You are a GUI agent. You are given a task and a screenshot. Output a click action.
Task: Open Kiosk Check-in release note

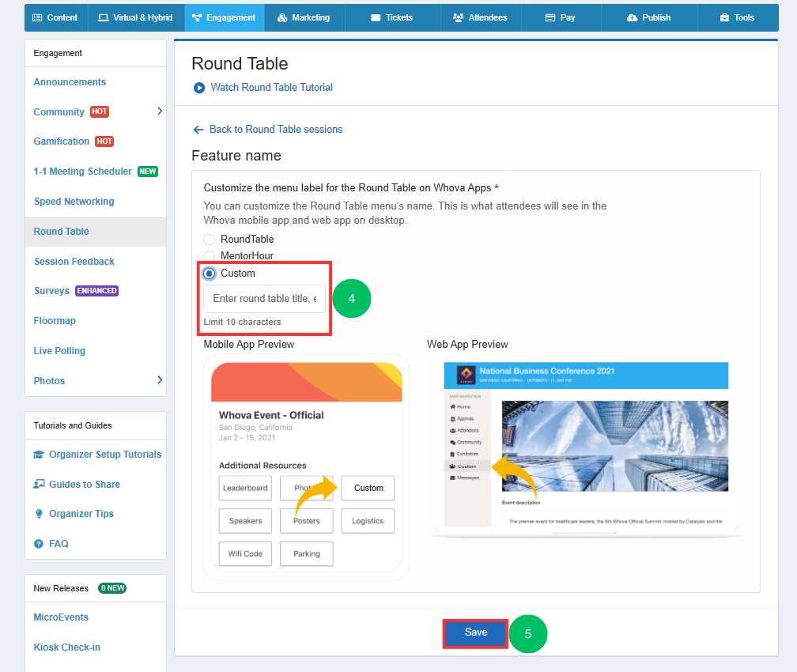click(x=67, y=647)
